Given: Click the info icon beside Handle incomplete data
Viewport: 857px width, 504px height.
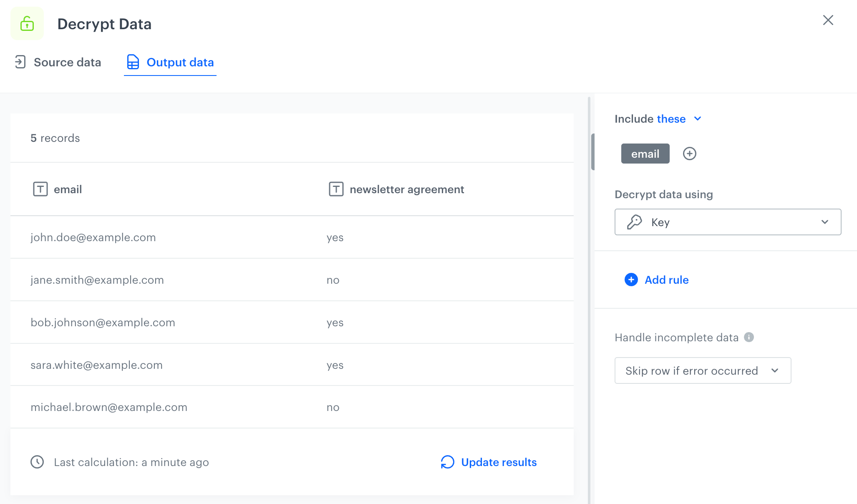Looking at the screenshot, I should 749,337.
